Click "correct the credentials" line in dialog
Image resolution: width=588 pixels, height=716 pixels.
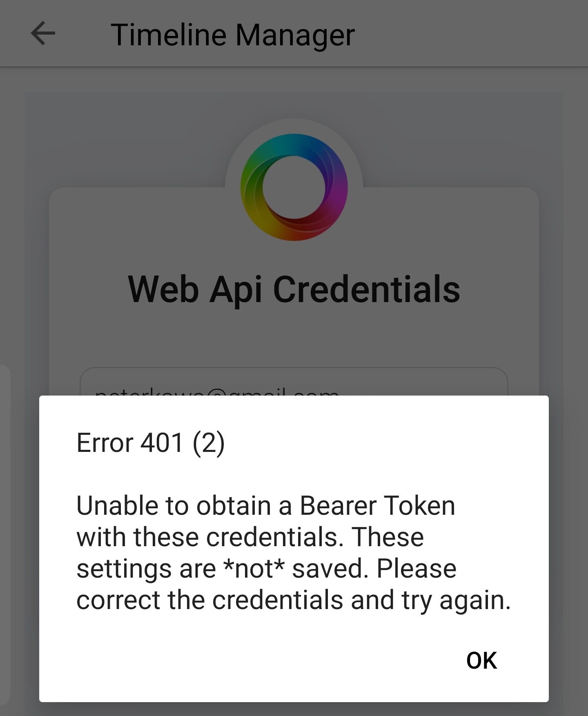tap(210, 600)
